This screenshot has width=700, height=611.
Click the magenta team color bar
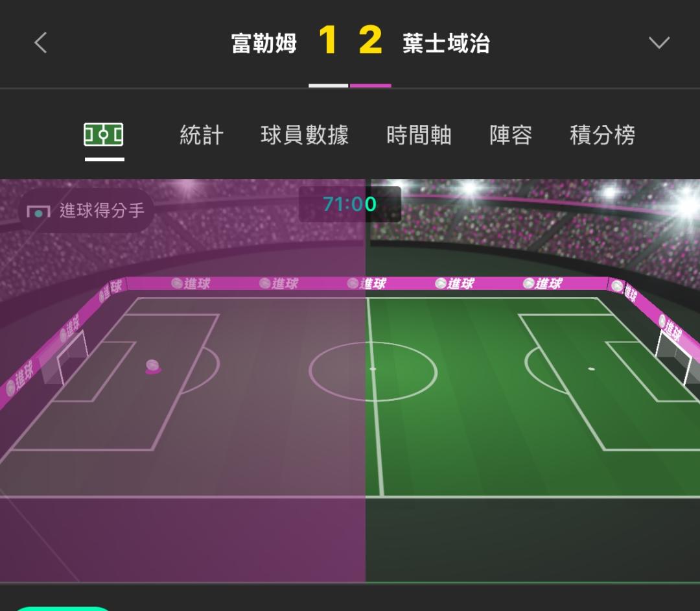pos(371,86)
